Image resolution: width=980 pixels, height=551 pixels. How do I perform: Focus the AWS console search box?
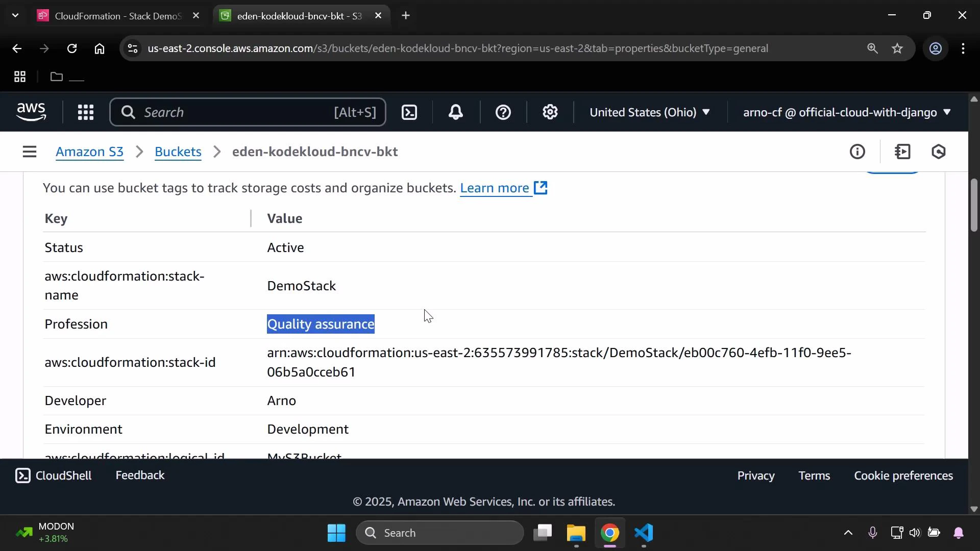248,112
